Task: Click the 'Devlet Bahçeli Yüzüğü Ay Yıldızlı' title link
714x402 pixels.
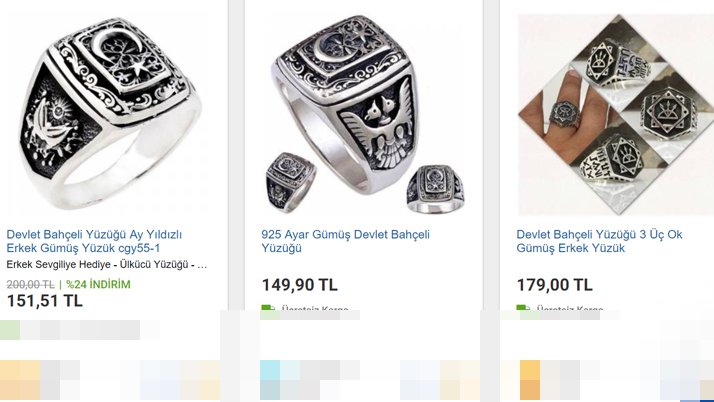Action: (94, 241)
